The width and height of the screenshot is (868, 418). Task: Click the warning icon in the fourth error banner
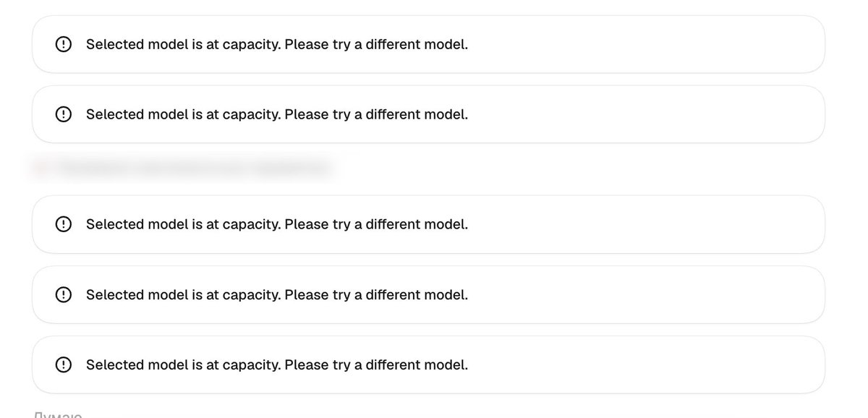click(64, 294)
